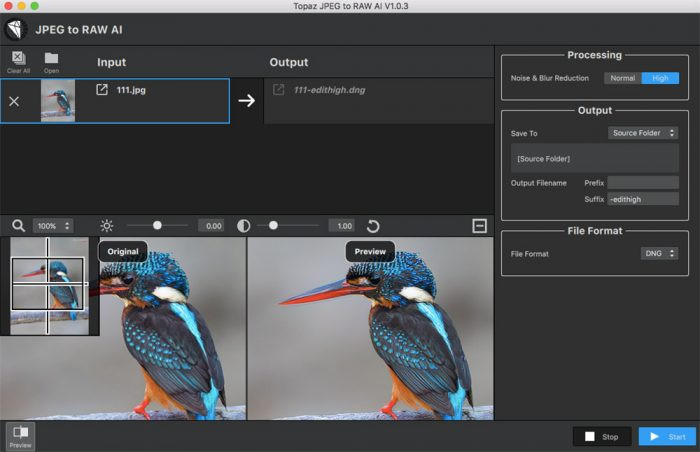700x452 pixels.
Task: Click the Suffix field containing -edithigh
Action: pyautogui.click(x=643, y=199)
